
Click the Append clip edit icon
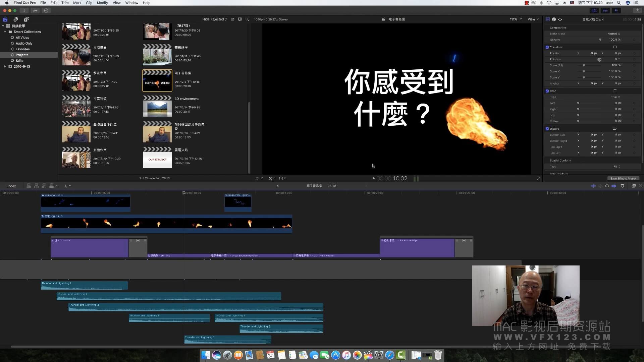pyautogui.click(x=44, y=186)
